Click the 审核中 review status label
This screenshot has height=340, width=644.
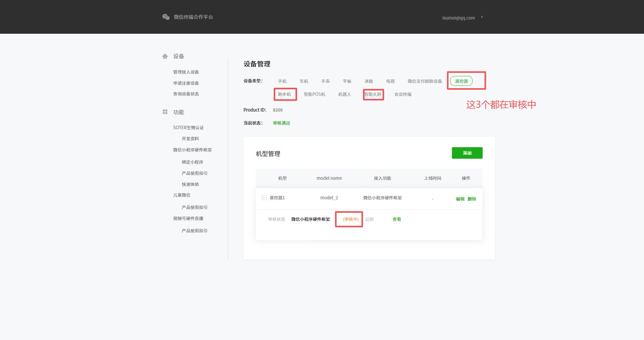coord(351,219)
